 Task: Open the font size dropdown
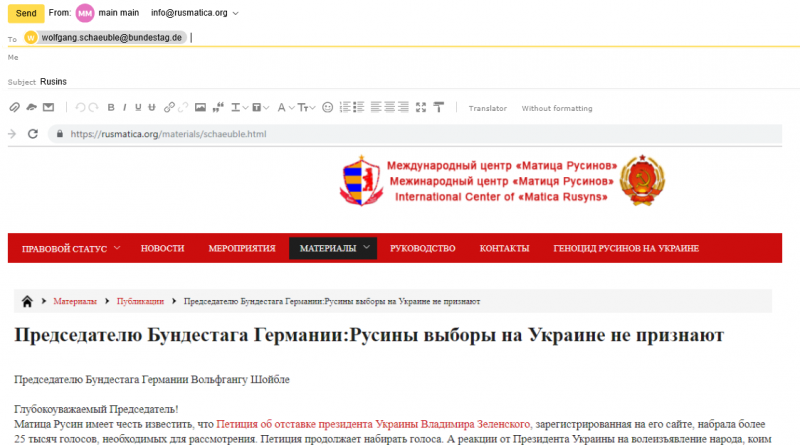click(x=307, y=107)
